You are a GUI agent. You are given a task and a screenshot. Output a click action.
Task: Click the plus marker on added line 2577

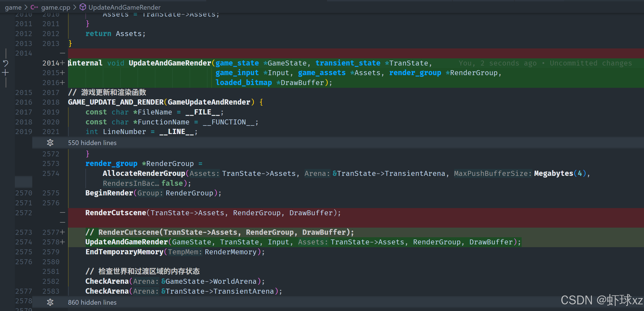(x=63, y=232)
